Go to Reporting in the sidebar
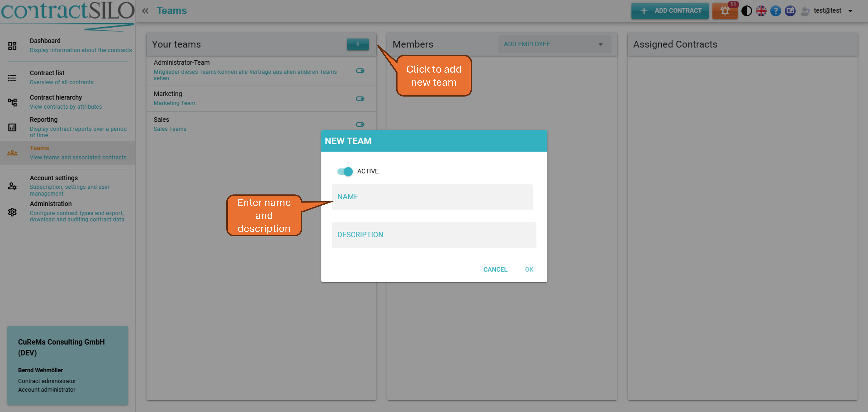868x412 pixels. tap(43, 120)
